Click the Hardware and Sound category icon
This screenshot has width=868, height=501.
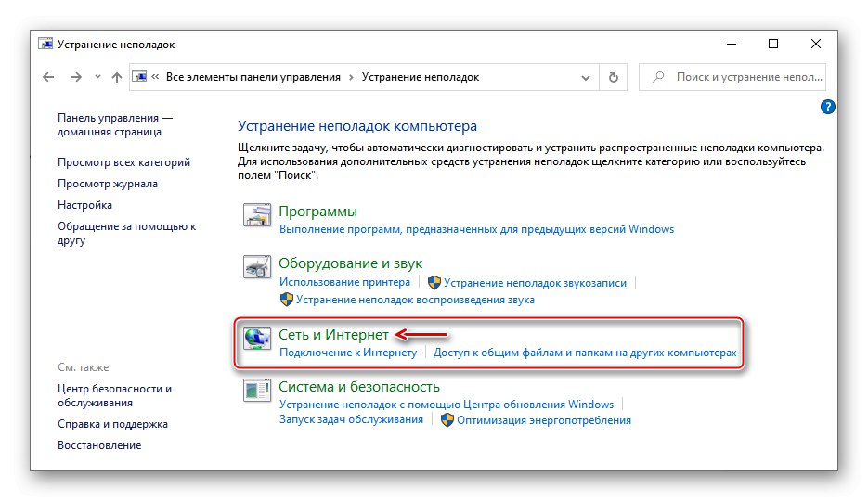click(256, 268)
